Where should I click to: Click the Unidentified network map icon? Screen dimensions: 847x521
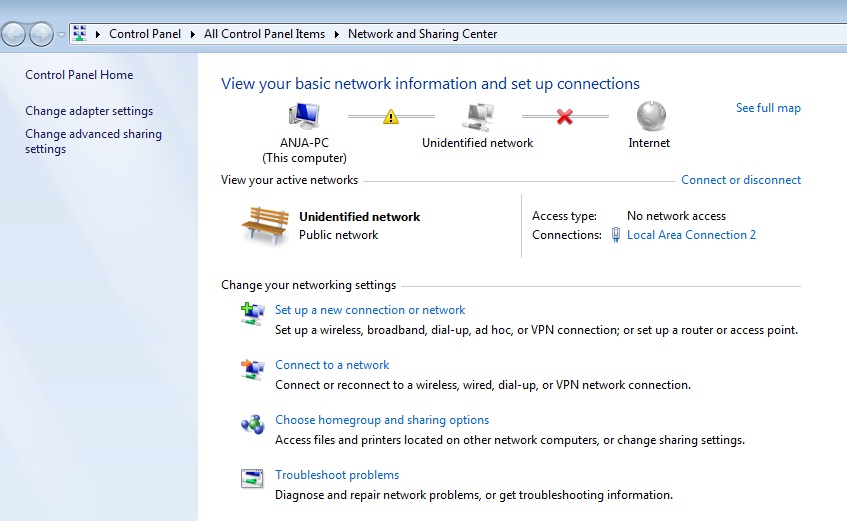point(478,116)
